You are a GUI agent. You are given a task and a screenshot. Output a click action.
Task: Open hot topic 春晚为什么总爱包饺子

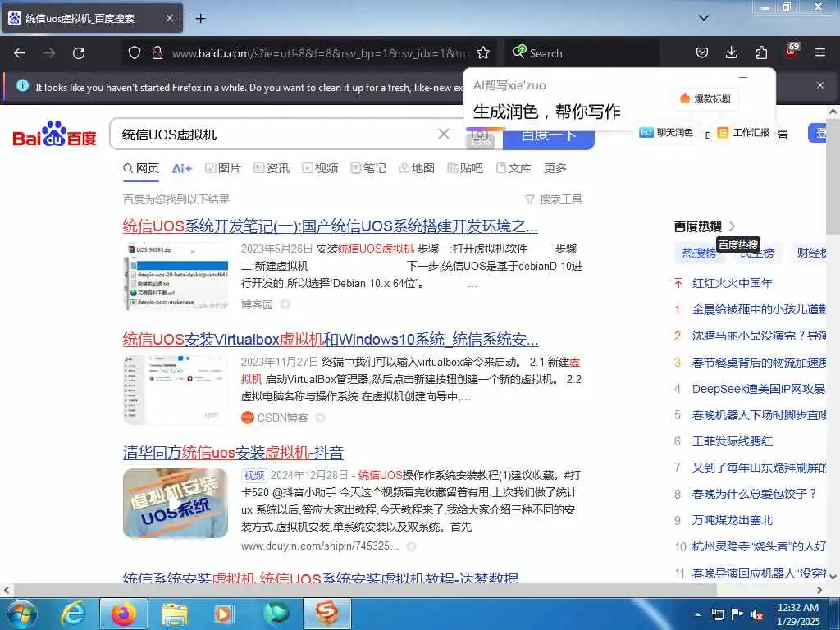(x=755, y=494)
